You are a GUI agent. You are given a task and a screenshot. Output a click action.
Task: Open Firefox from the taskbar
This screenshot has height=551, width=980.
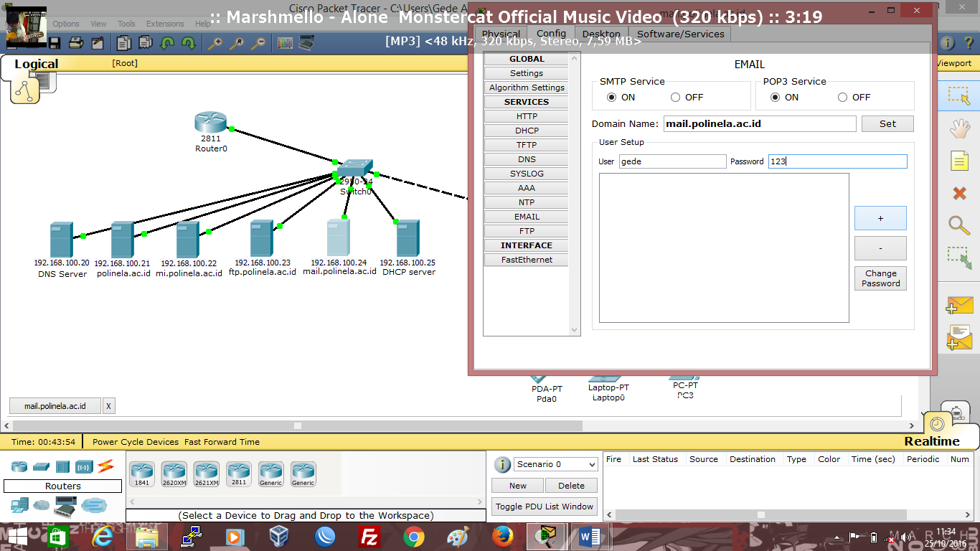(503, 537)
